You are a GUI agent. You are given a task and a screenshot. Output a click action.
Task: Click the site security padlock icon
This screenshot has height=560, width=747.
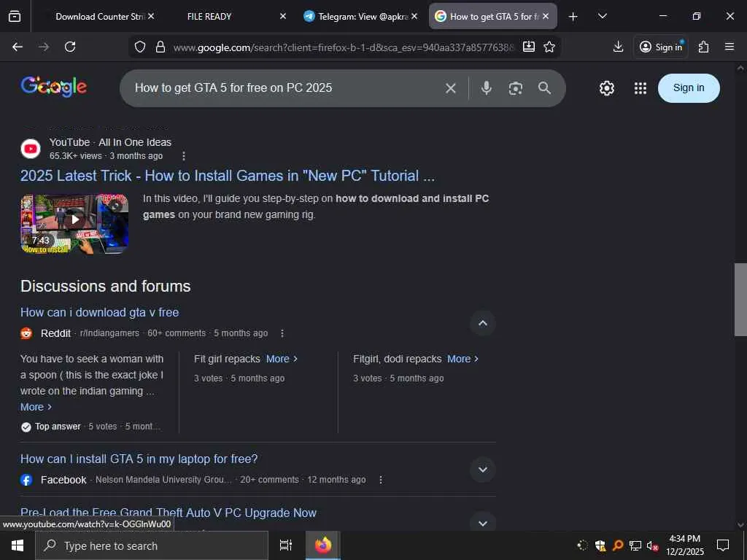pyautogui.click(x=160, y=47)
